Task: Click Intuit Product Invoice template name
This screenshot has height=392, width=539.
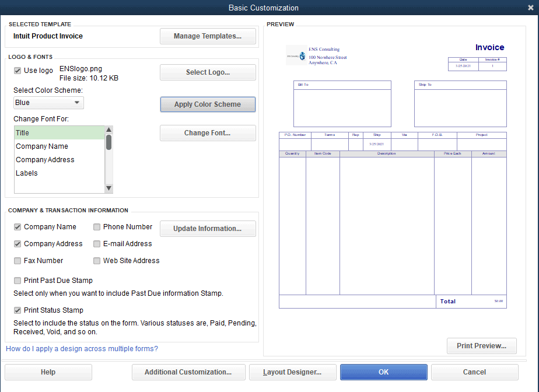Action: (48, 36)
